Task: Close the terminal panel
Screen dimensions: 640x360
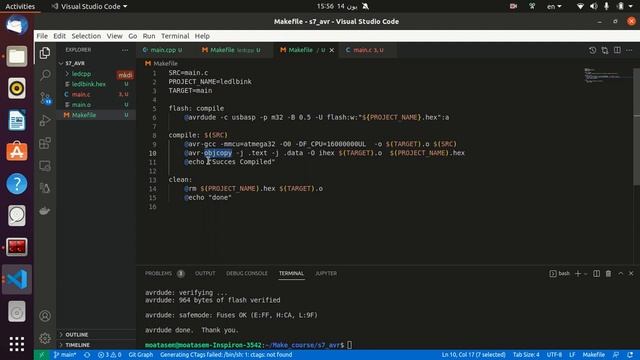Action: 631,273
